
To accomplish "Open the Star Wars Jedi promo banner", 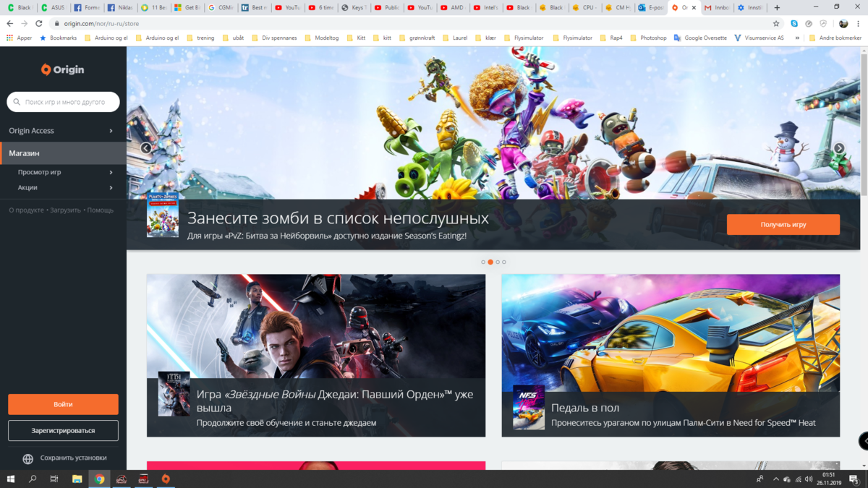I will click(x=316, y=355).
